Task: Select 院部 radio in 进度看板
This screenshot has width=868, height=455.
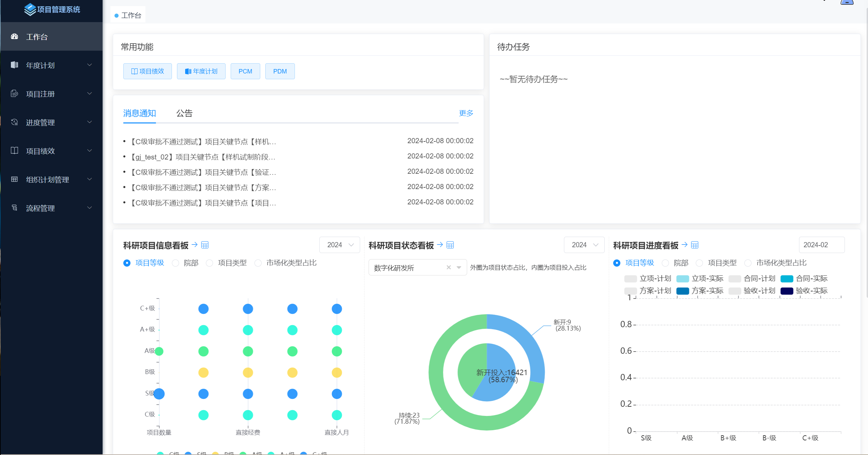Action: [666, 263]
